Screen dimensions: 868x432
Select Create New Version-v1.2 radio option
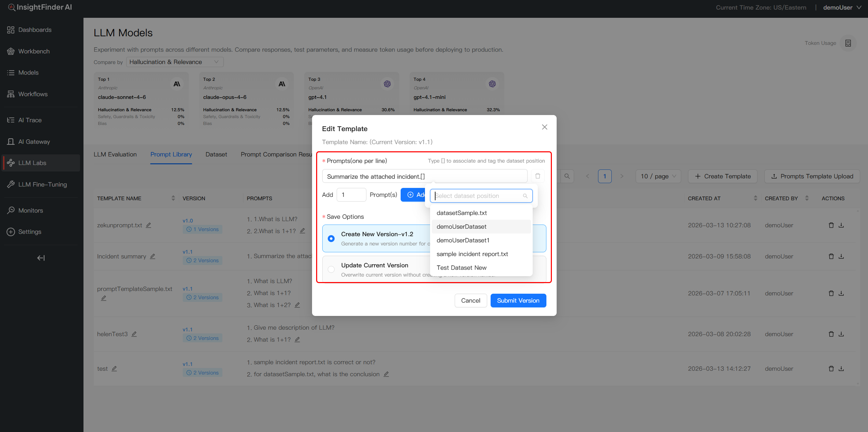(331, 239)
